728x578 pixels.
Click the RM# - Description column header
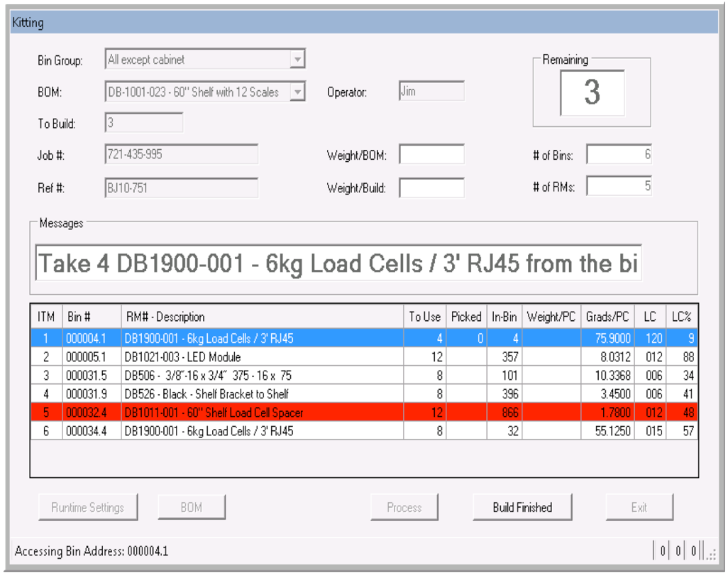[263, 317]
